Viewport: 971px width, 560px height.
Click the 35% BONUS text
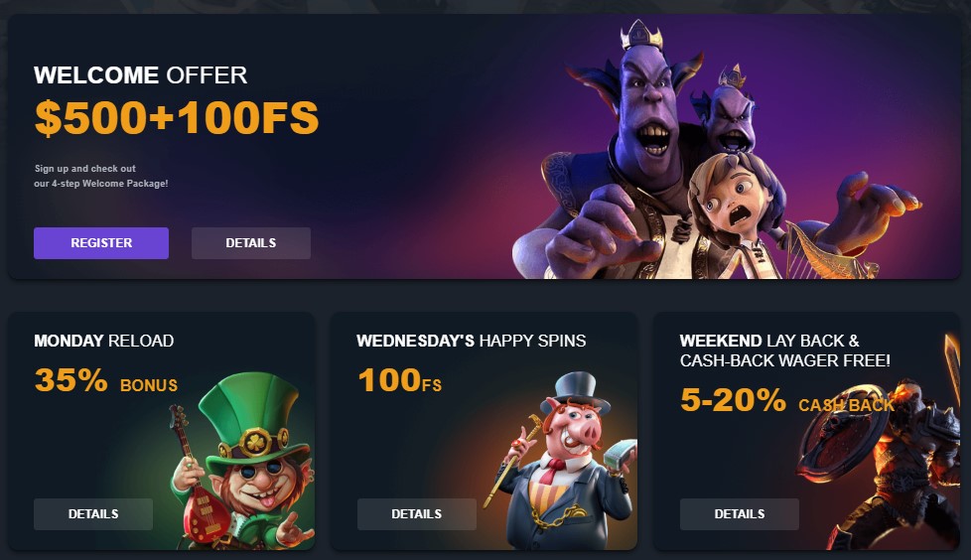pyautogui.click(x=106, y=380)
